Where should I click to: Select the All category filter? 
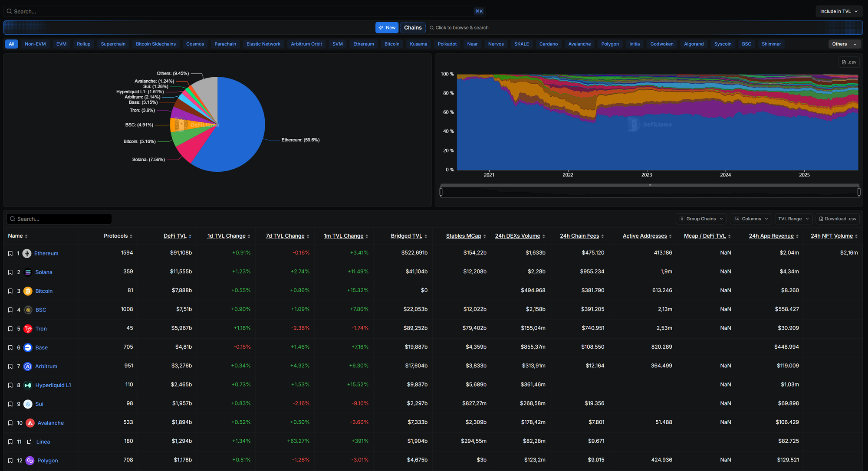[12, 44]
